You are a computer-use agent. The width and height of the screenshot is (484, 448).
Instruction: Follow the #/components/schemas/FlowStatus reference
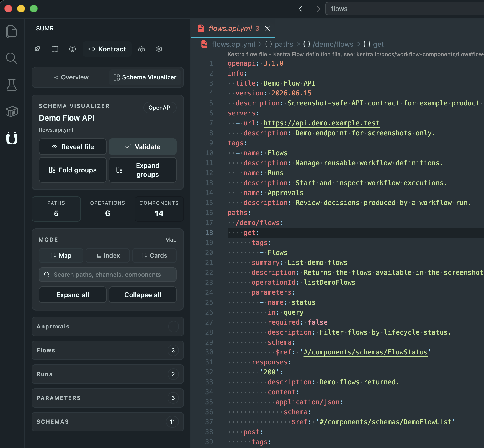(365, 352)
